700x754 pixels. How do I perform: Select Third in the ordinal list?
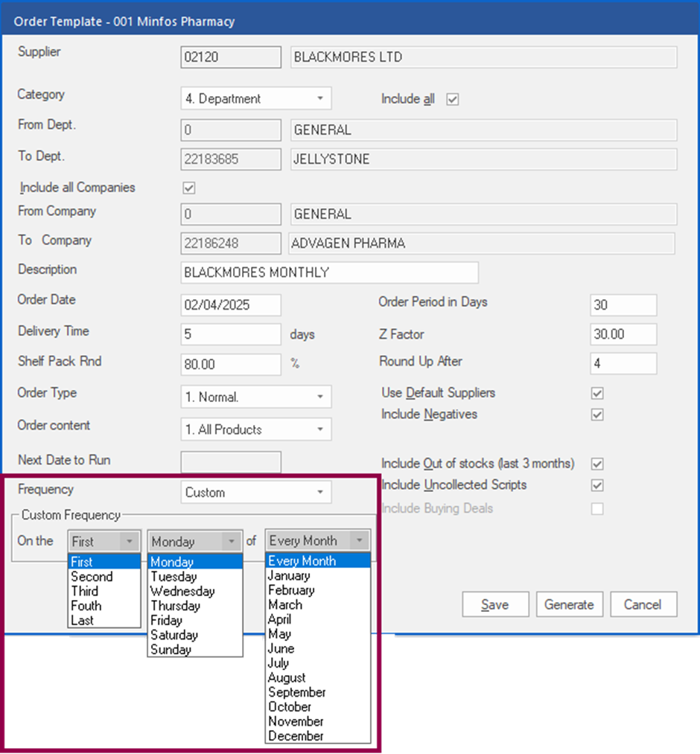click(104, 591)
